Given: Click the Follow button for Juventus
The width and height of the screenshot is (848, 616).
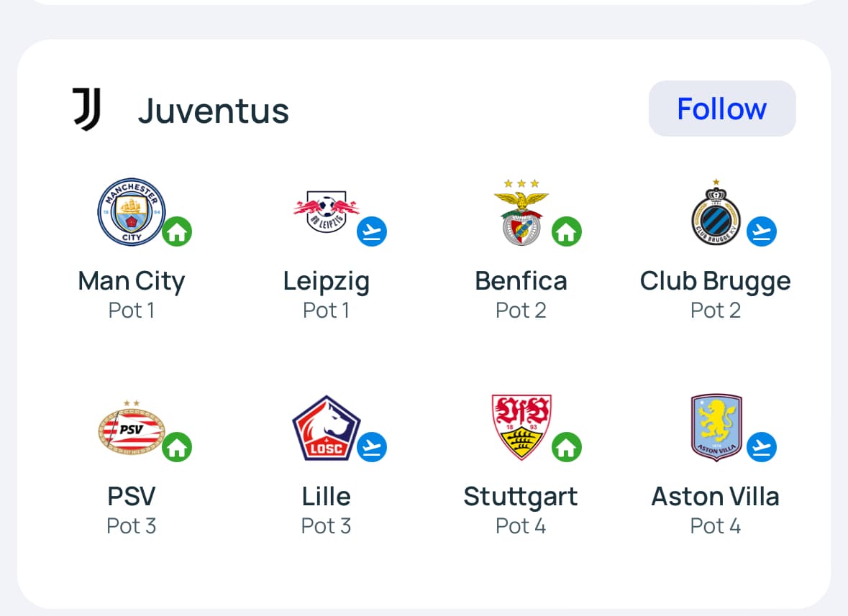Looking at the screenshot, I should 722,109.
